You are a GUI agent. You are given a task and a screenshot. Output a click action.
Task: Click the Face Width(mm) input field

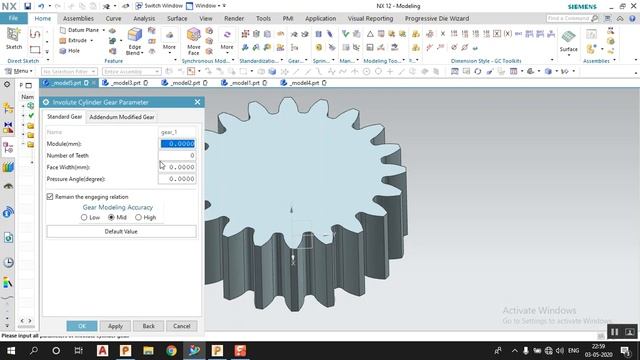click(x=177, y=167)
